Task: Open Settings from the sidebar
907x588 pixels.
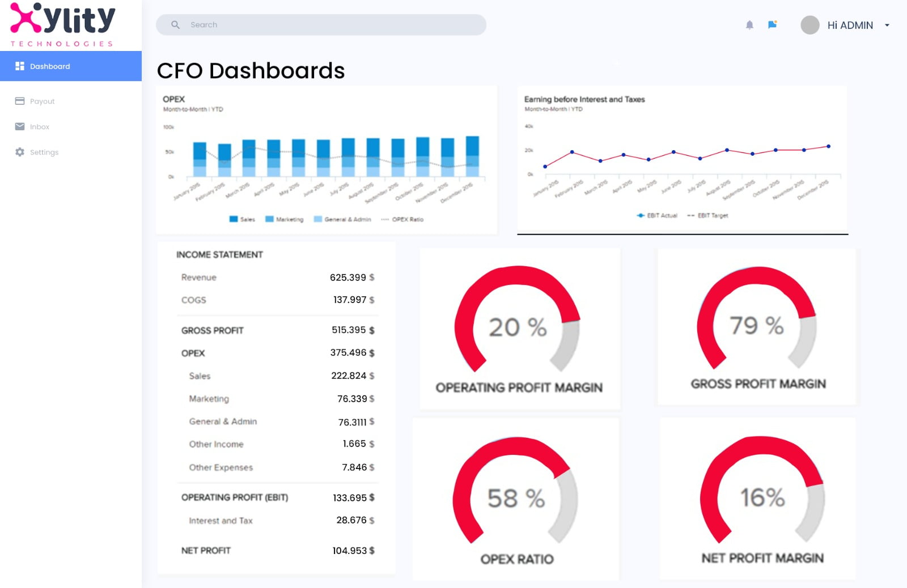Action: 44,152
